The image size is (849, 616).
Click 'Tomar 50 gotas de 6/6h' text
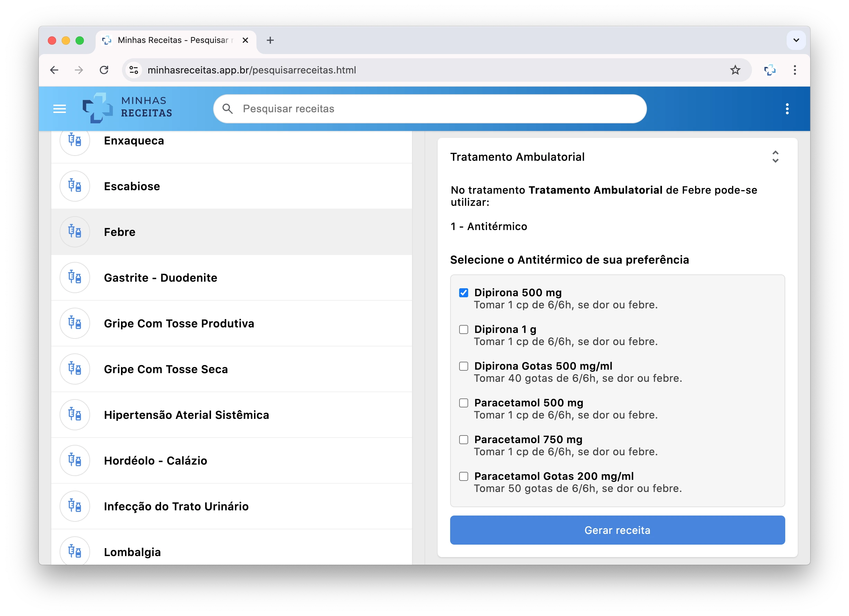click(578, 489)
